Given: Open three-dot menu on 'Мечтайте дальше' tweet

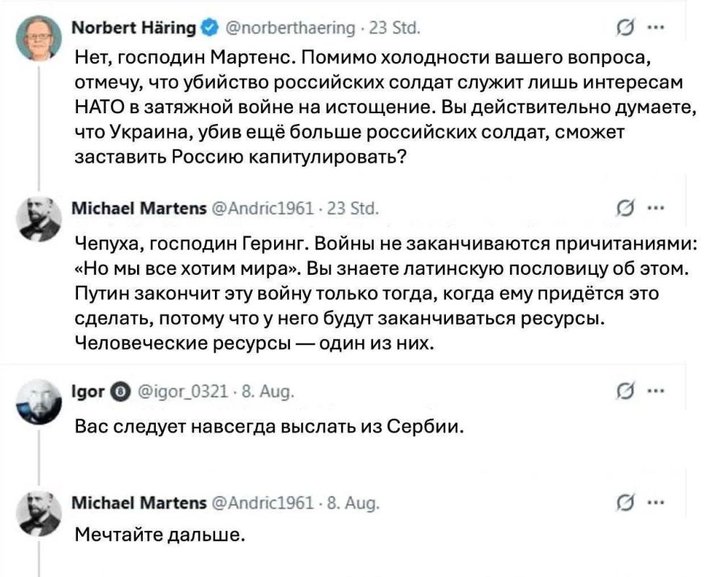Looking at the screenshot, I should (x=656, y=502).
